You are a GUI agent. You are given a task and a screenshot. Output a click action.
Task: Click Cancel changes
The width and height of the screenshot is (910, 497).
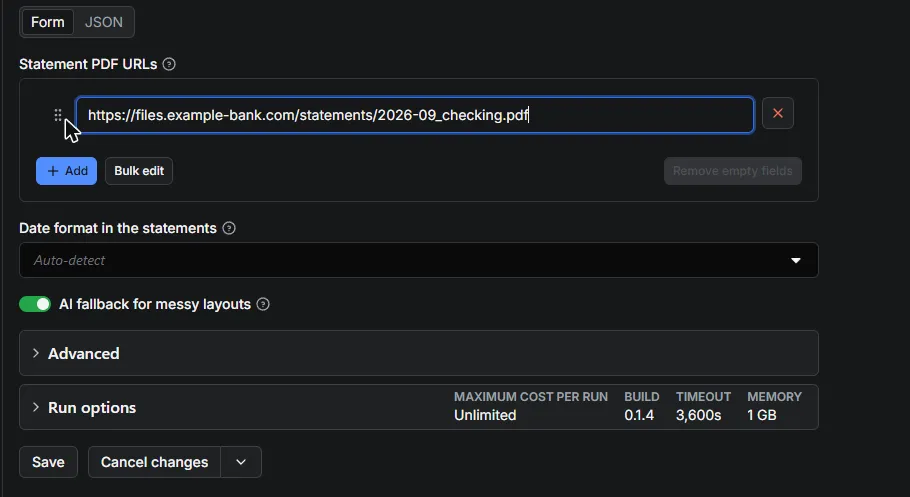(154, 462)
